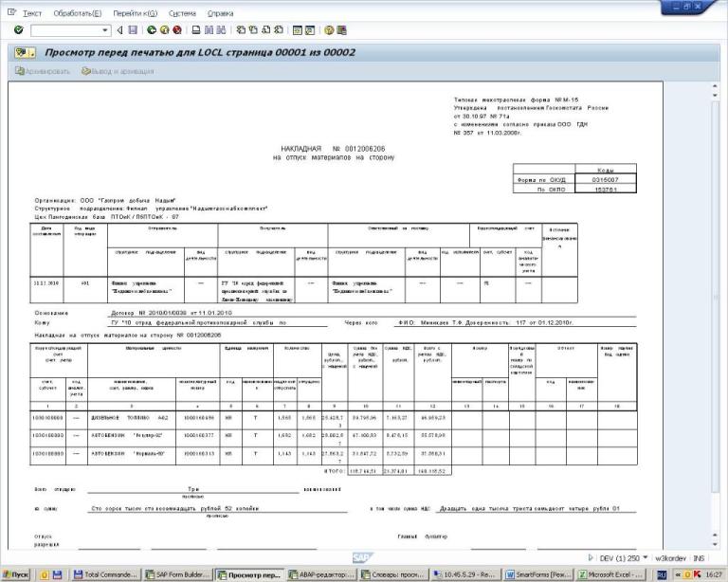
Task: Click the Generate shortcut icon
Action: [310, 30]
